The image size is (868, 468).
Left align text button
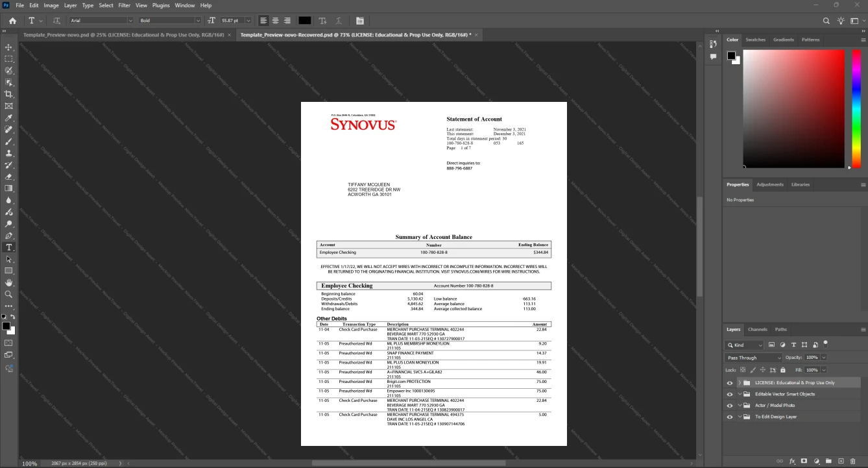point(263,21)
